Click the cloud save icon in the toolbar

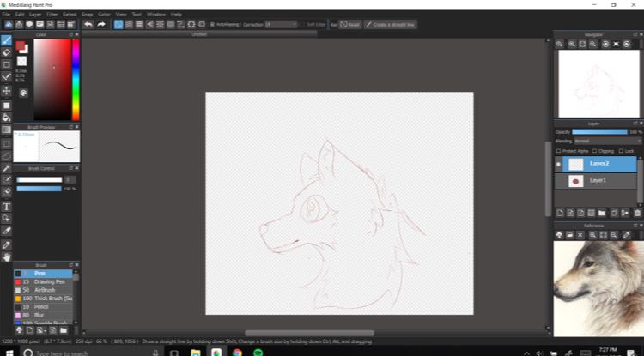coord(9,25)
